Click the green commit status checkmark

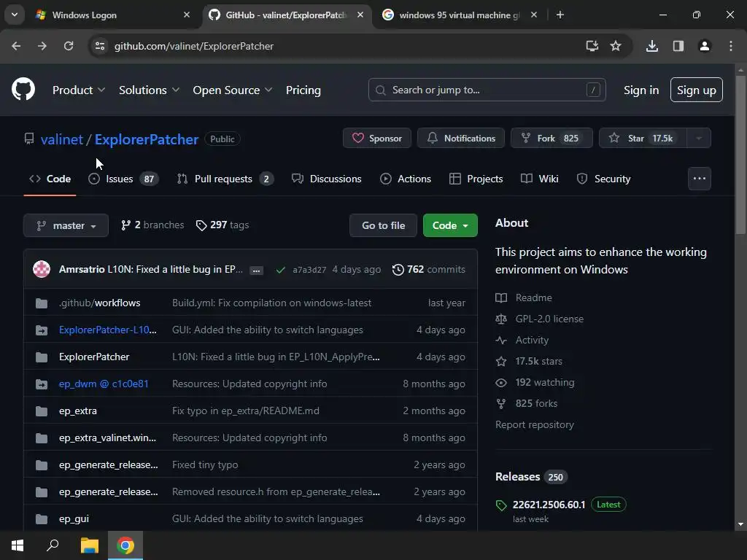point(281,270)
